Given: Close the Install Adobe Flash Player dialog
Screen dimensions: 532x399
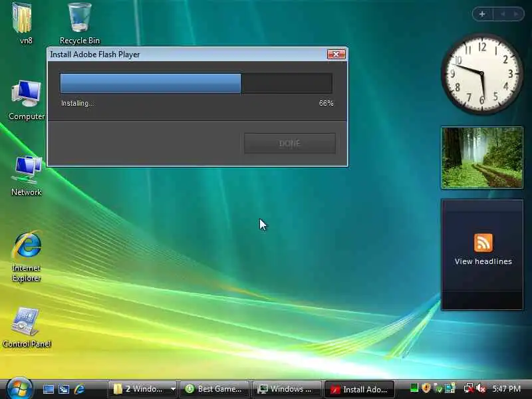Looking at the screenshot, I should coord(336,55).
